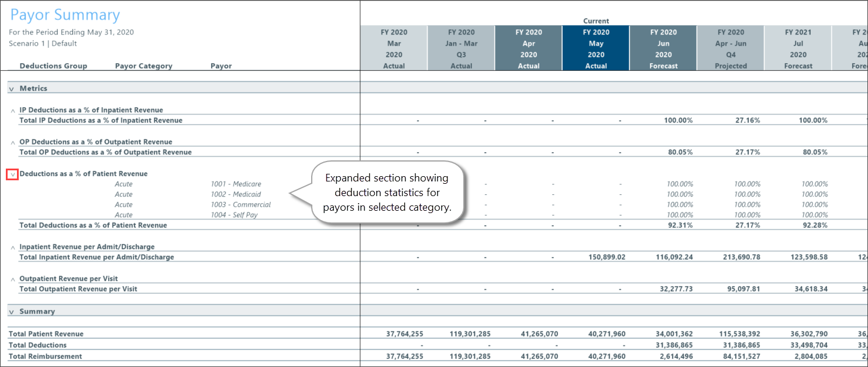The height and width of the screenshot is (367, 868).
Task: Click the 'Total OP Deductions as a % of Outpatient Revenue' row label
Action: (105, 152)
